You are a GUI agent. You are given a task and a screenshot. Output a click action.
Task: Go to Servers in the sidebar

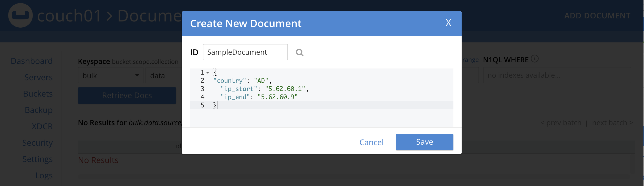(38, 77)
